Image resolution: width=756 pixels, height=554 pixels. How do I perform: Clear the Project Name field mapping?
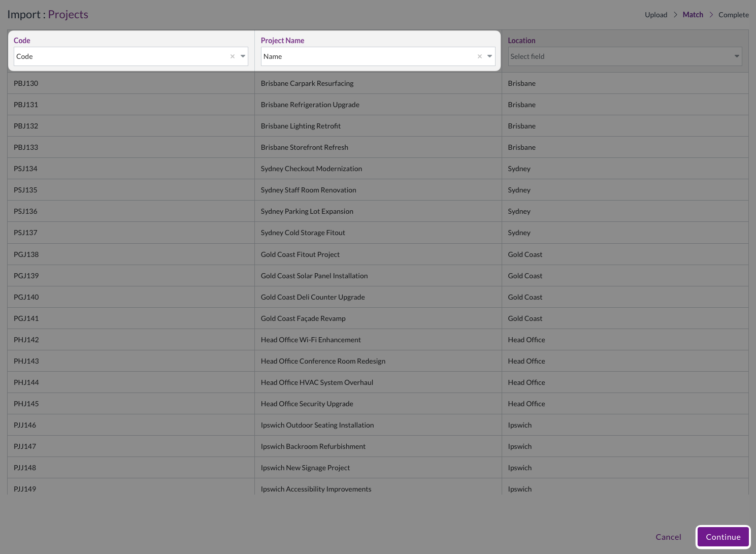[479, 56]
